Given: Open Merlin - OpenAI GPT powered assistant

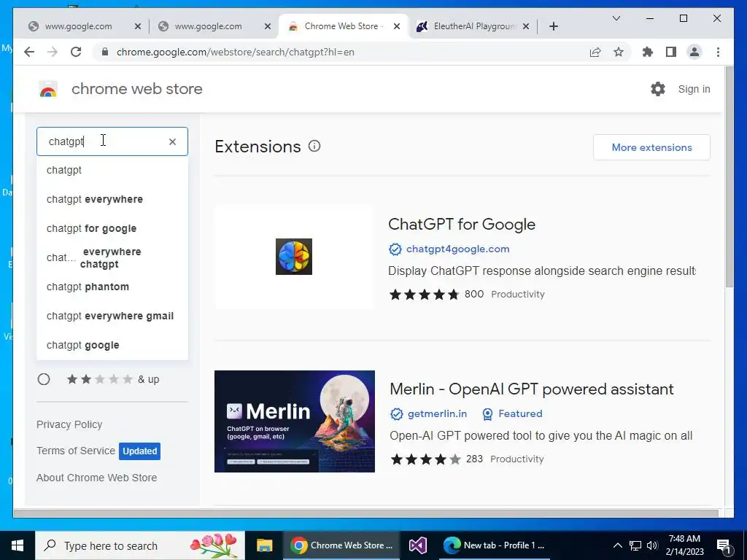Looking at the screenshot, I should coord(531,389).
